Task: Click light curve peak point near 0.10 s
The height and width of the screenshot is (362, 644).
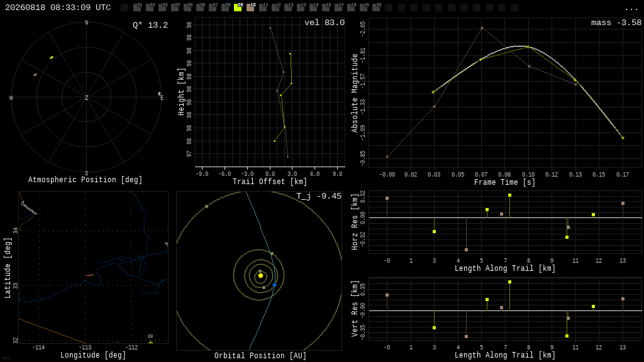Action: point(528,47)
